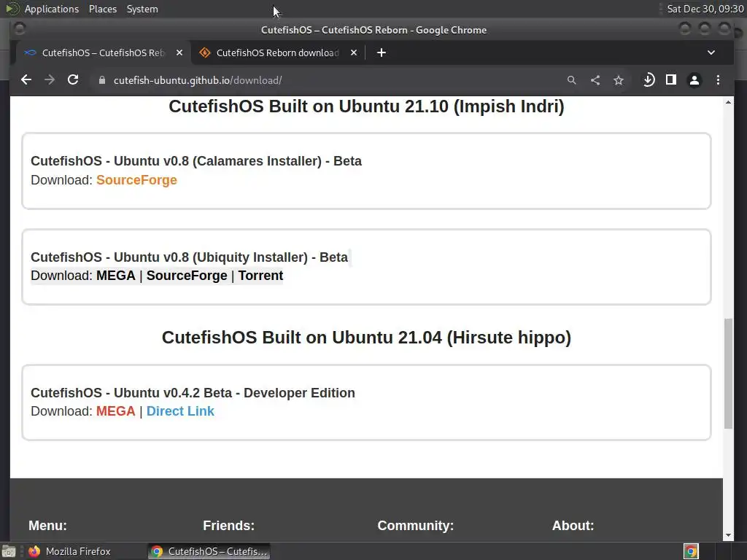Screen dimensions: 747x560
Task: Open SourceForge link for Calamares Installer
Action: click(x=136, y=180)
